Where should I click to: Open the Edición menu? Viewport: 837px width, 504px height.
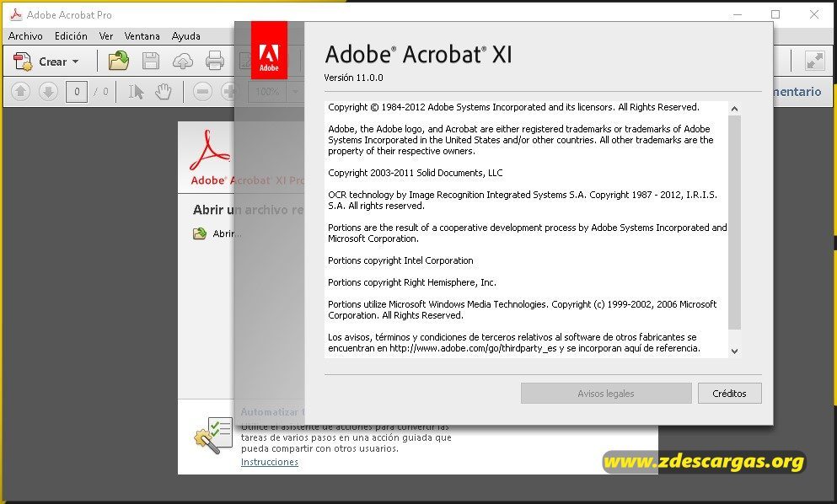click(x=71, y=35)
